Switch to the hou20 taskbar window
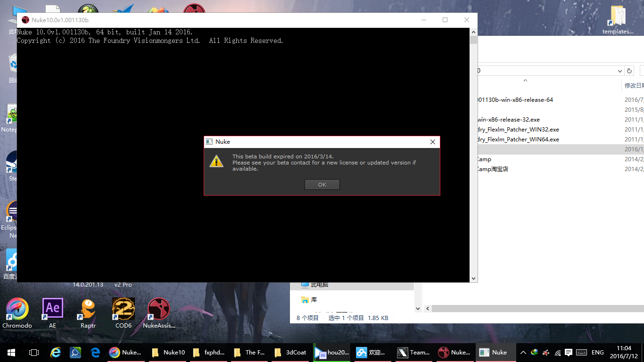 coord(332,352)
